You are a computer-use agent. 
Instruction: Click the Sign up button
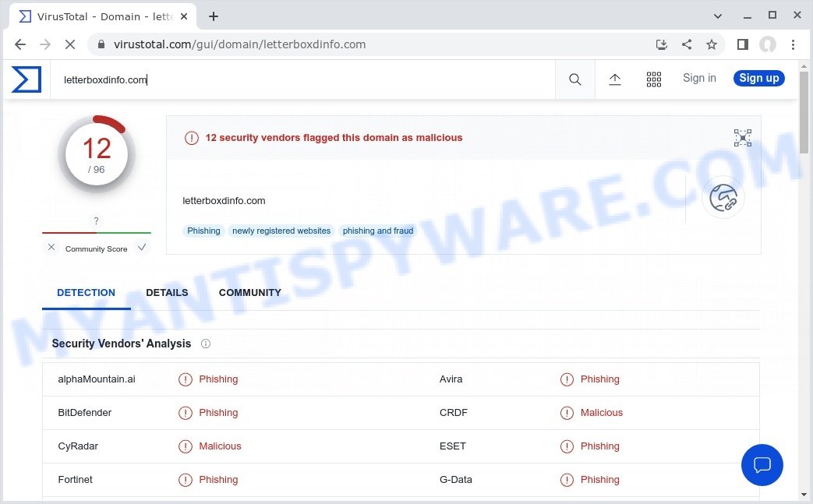[x=758, y=78]
